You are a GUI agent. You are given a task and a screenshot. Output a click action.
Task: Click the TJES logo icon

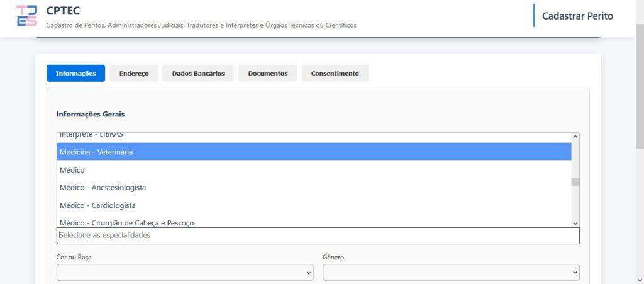[26, 16]
